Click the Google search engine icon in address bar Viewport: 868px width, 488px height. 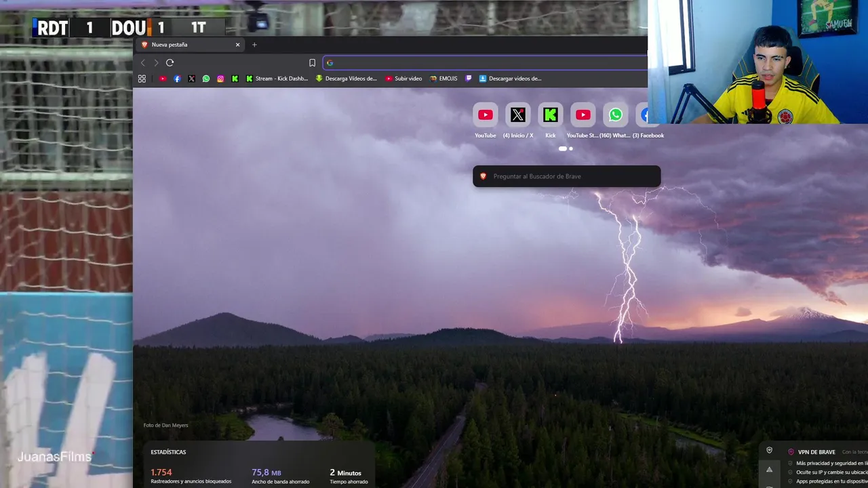click(330, 63)
